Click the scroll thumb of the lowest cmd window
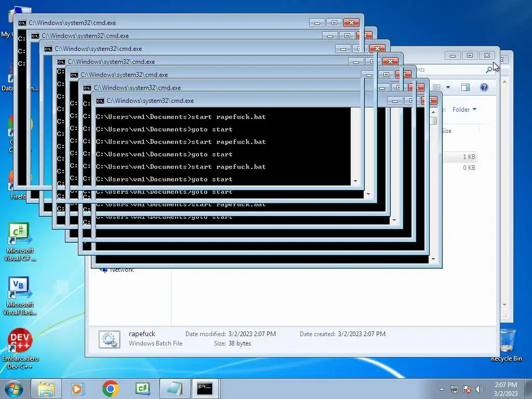This screenshot has width=532, height=399. pyautogui.click(x=433, y=121)
